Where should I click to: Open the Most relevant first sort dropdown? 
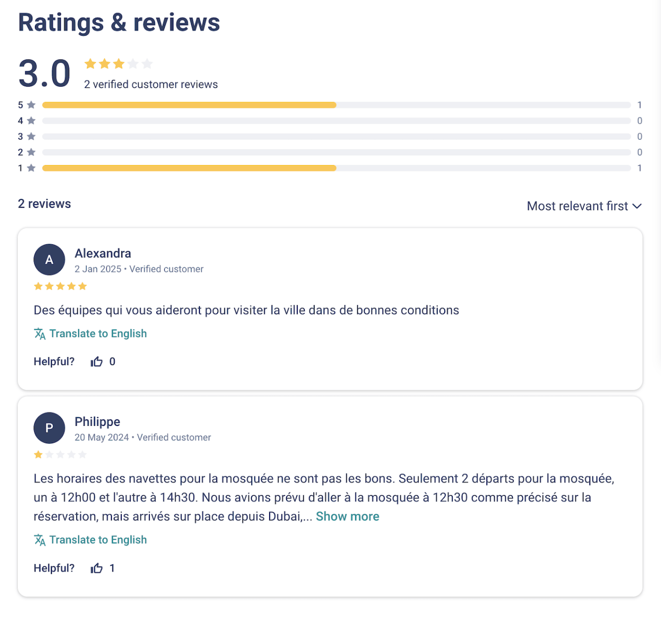577,206
